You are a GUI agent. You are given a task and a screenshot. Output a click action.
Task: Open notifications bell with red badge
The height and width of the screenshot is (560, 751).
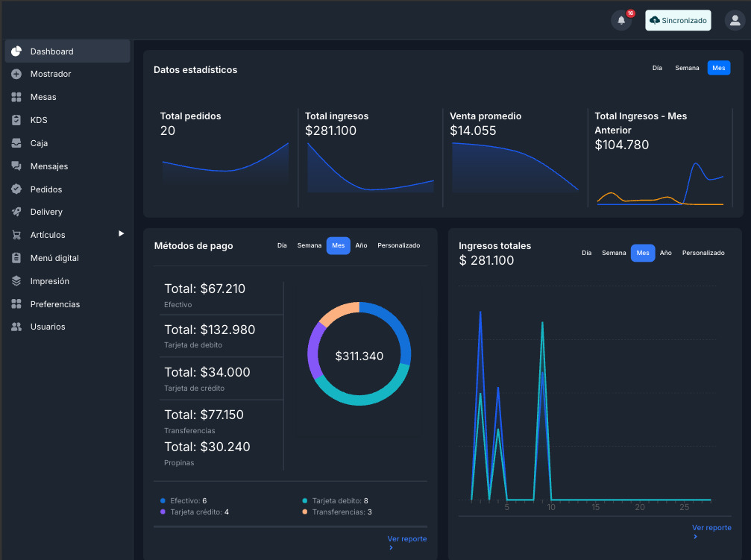coord(621,20)
